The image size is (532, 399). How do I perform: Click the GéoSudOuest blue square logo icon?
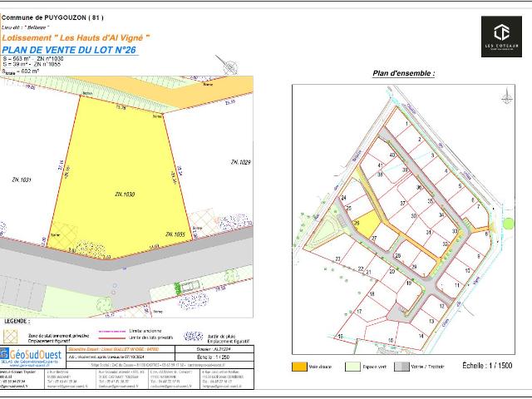coord(4,354)
